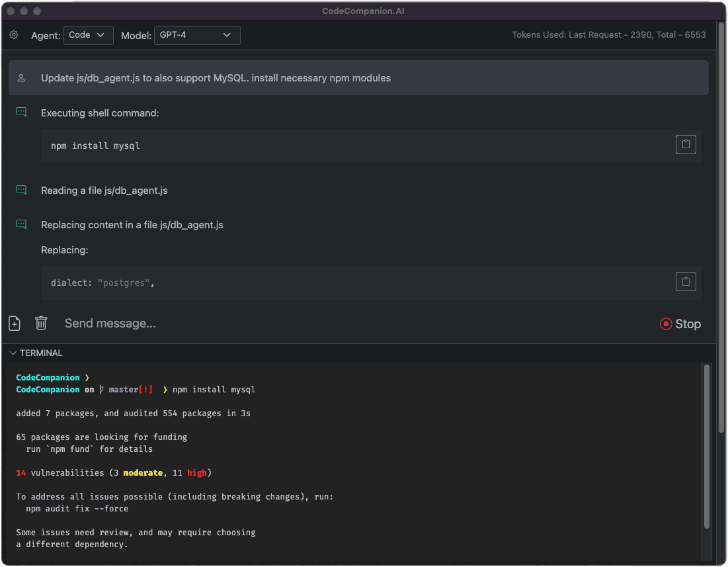Open settings with the gear icon
728x567 pixels.
[x=14, y=35]
